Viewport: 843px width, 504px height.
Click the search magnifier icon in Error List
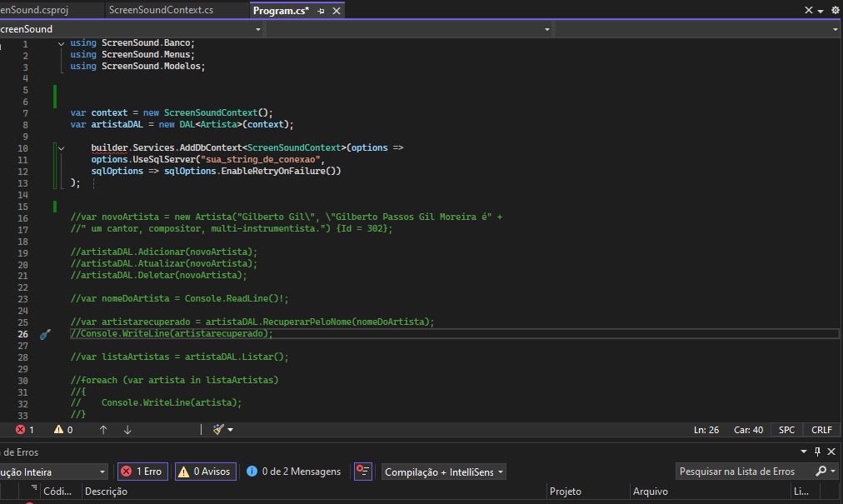[x=821, y=472]
